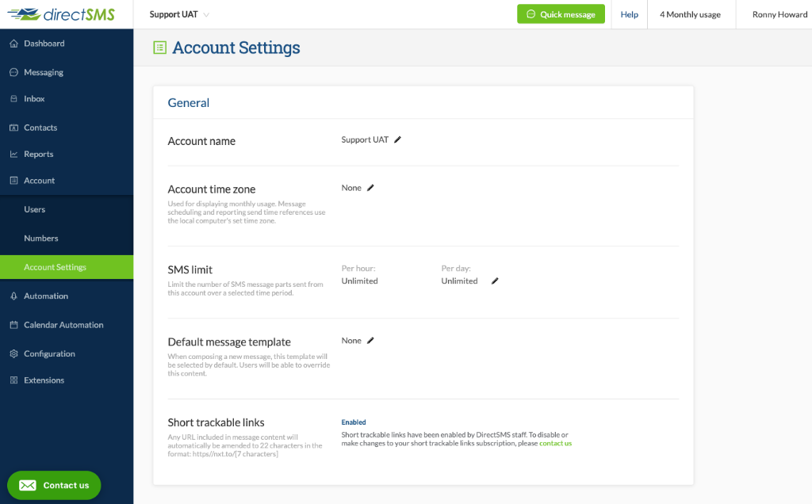This screenshot has height=504, width=812.
Task: Click the Extensions grid icon
Action: pyautogui.click(x=14, y=380)
